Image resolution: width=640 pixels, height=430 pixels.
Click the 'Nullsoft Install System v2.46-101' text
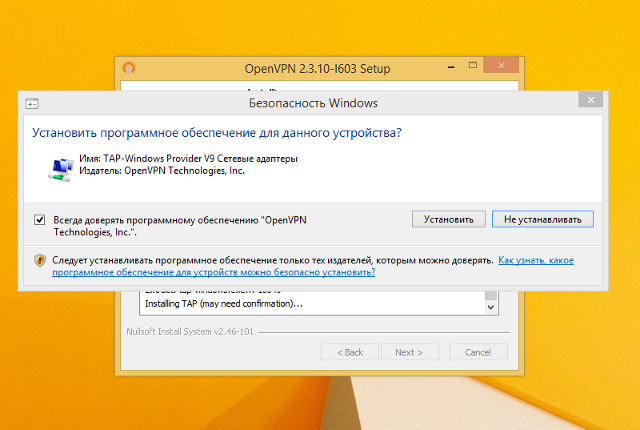click(190, 332)
